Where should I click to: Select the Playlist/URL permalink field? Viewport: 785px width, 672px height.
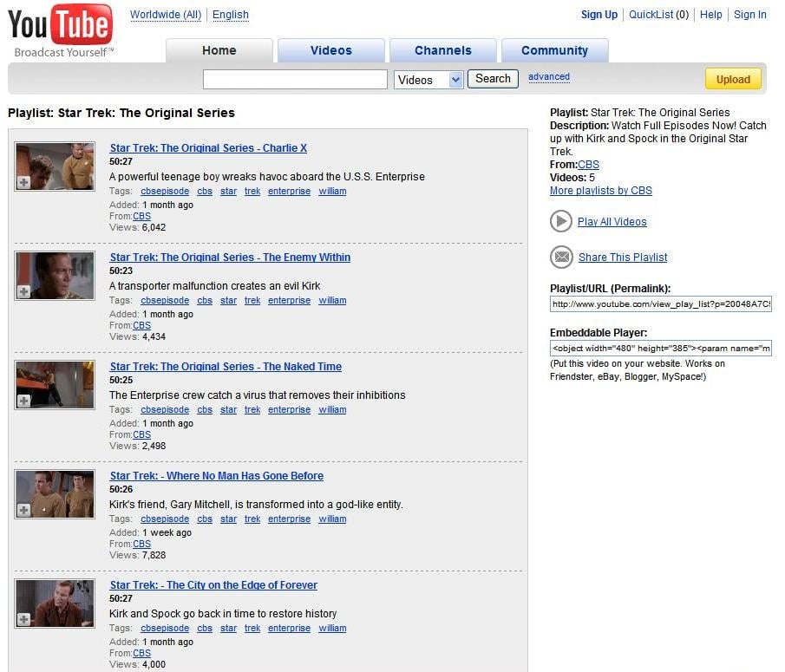pyautogui.click(x=660, y=304)
